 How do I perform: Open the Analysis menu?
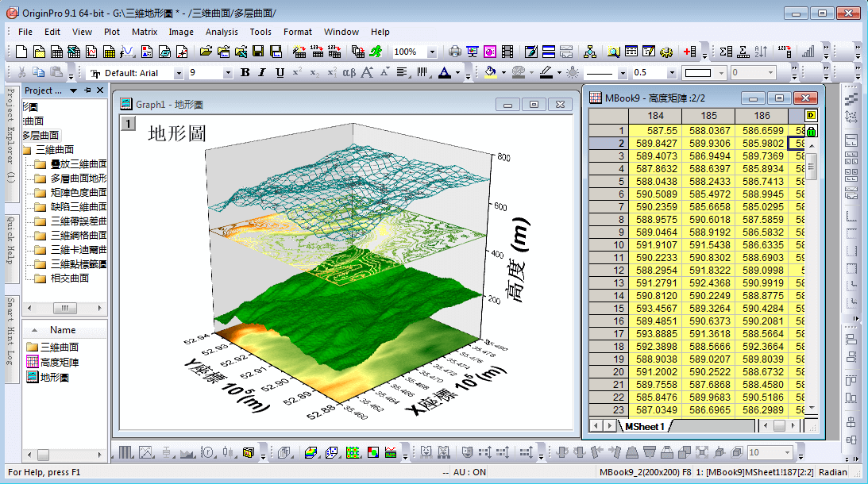point(222,32)
